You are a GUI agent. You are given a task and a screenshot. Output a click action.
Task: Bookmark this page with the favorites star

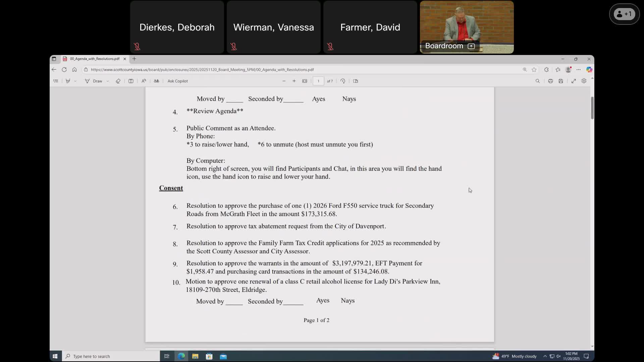(x=534, y=70)
